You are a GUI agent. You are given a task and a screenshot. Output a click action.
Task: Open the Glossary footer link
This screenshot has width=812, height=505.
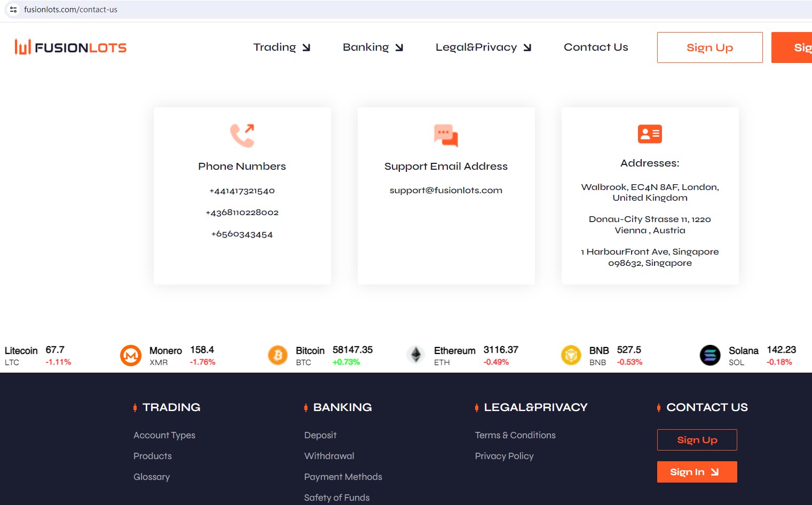tap(152, 477)
